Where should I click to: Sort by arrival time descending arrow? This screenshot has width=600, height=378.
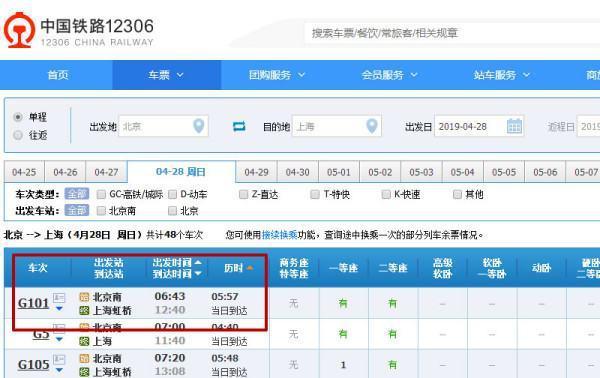[198, 273]
